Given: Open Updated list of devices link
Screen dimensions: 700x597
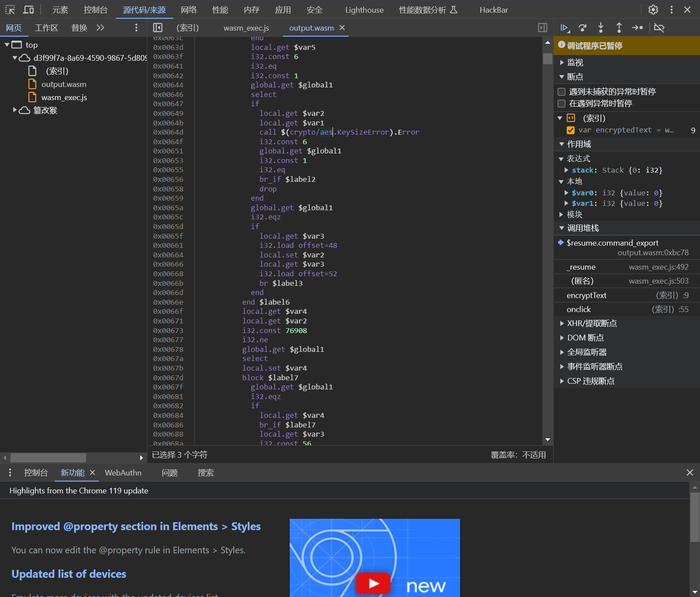Looking at the screenshot, I should [x=69, y=574].
